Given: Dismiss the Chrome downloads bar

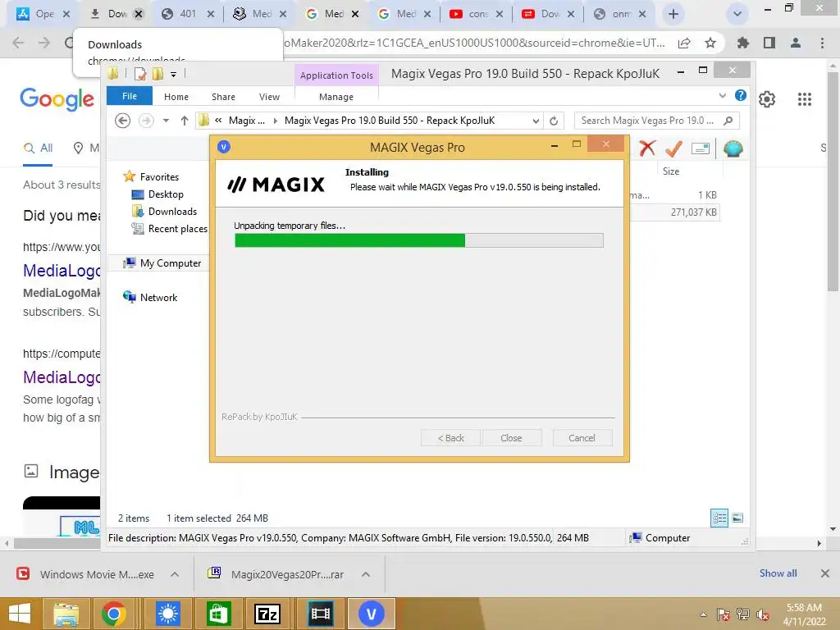Looking at the screenshot, I should [825, 573].
